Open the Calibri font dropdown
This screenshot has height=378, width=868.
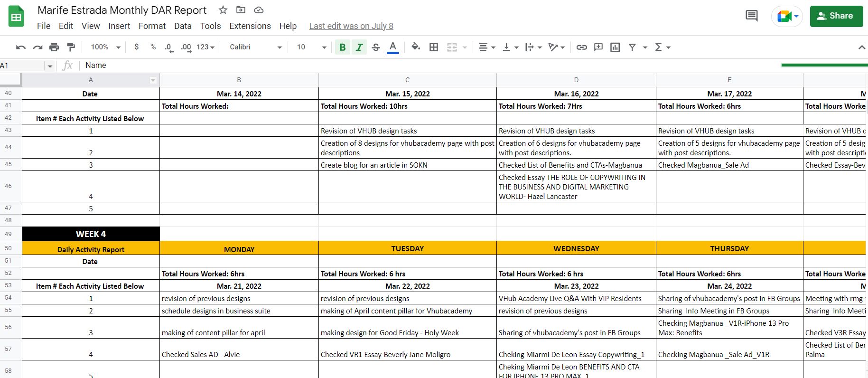tap(256, 47)
